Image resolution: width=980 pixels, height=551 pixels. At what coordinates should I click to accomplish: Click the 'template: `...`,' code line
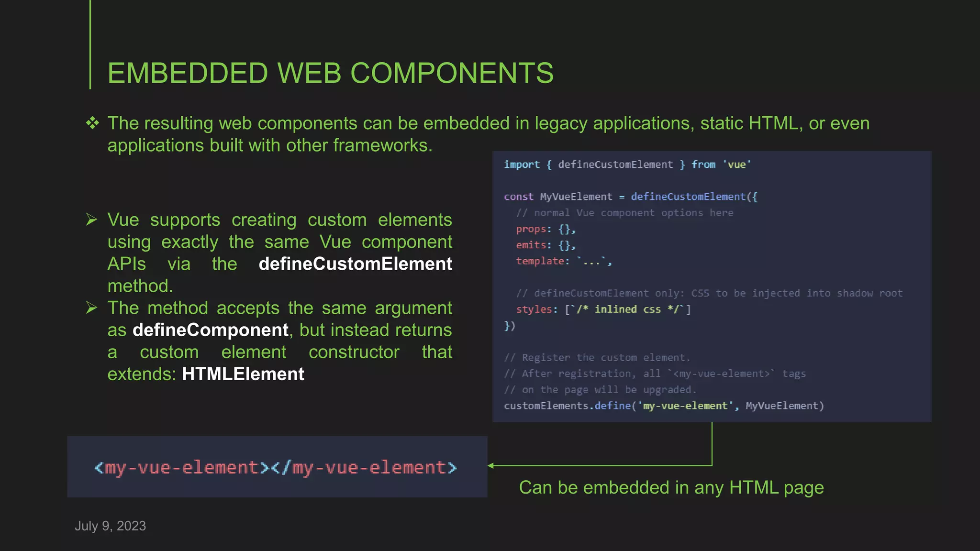click(x=564, y=261)
